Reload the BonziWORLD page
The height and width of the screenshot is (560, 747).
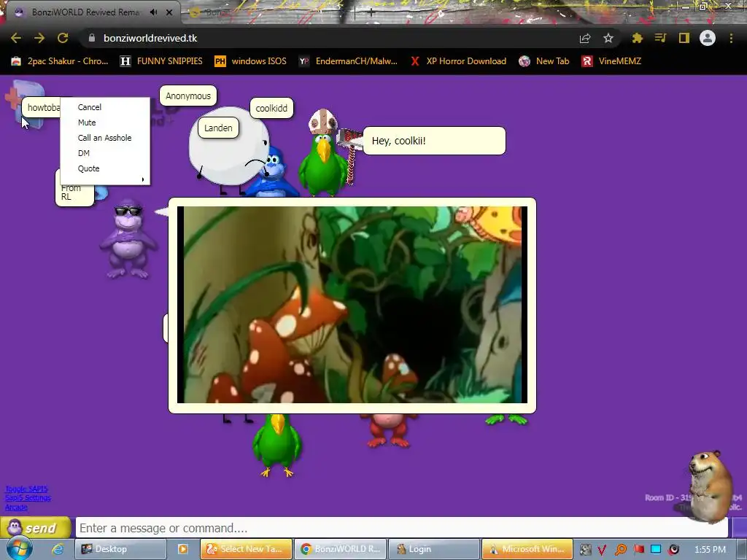(x=63, y=38)
